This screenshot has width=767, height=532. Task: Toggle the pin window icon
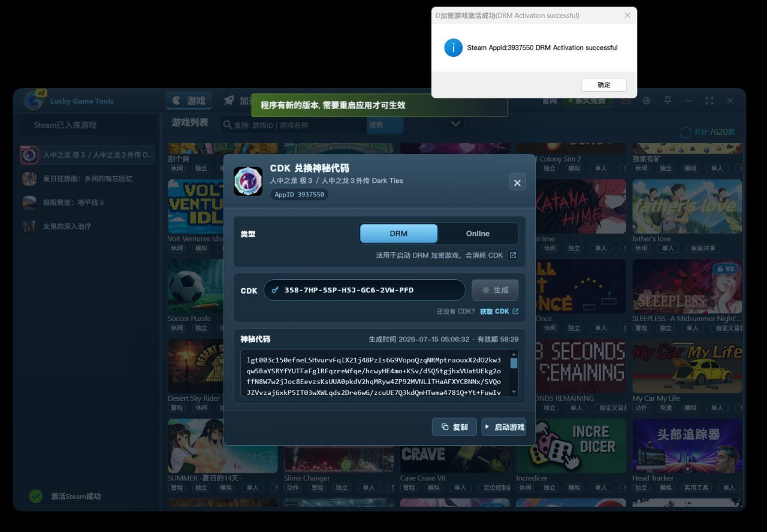(668, 101)
